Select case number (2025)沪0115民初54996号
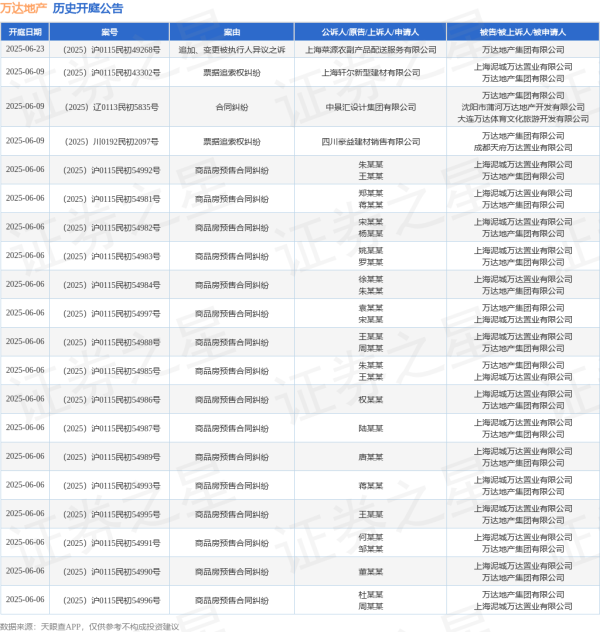 pos(112,601)
